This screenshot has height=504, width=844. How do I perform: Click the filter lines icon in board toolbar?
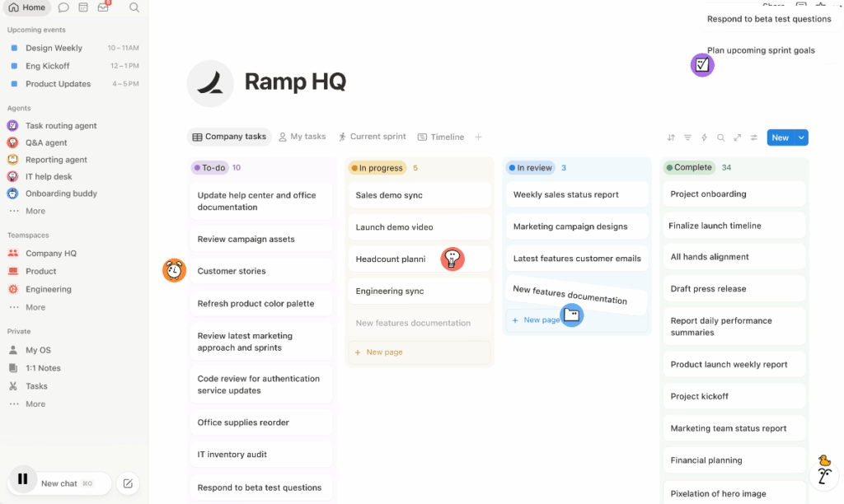(x=687, y=138)
